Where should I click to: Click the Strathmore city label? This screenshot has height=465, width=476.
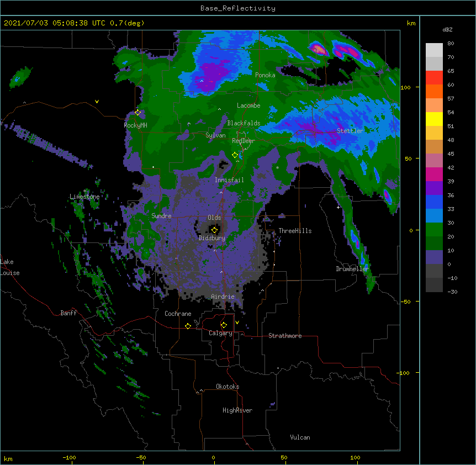tap(285, 336)
